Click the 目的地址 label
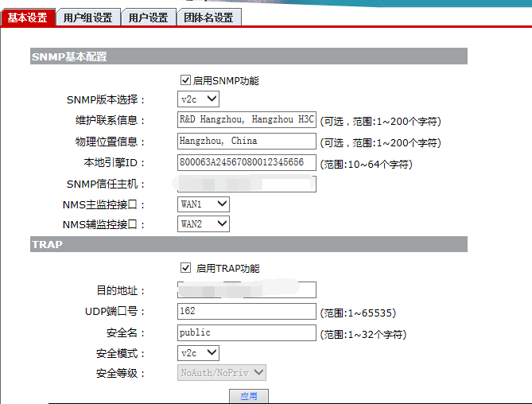The image size is (532, 404). coord(120,291)
